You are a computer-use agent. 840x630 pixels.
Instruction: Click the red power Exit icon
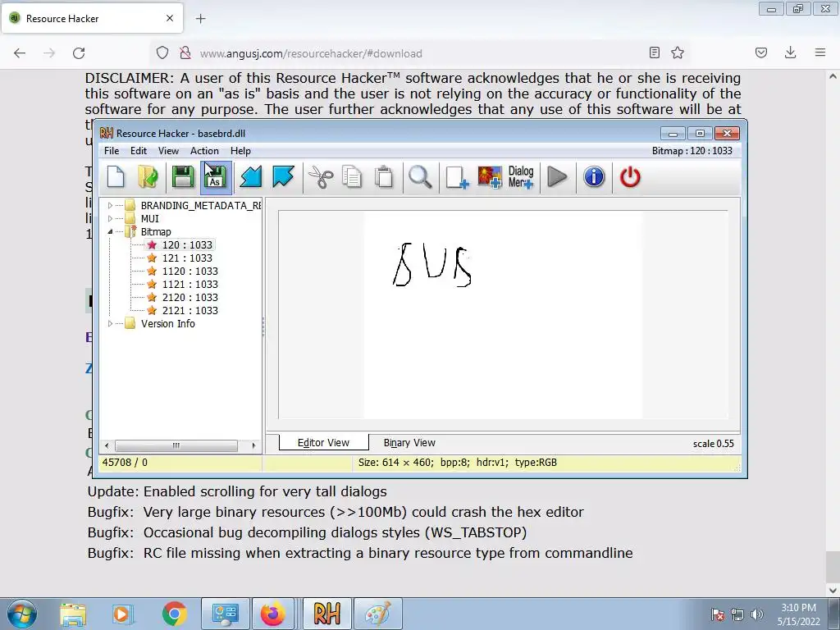click(x=630, y=177)
